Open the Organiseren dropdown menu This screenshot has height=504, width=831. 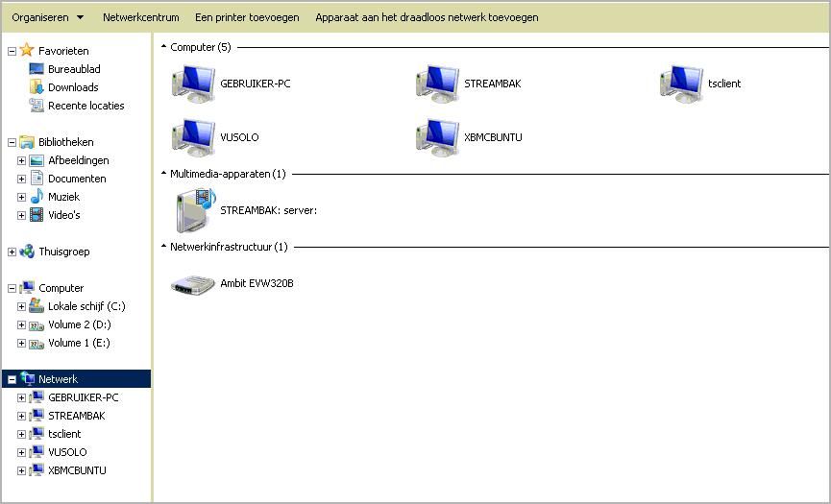point(47,17)
